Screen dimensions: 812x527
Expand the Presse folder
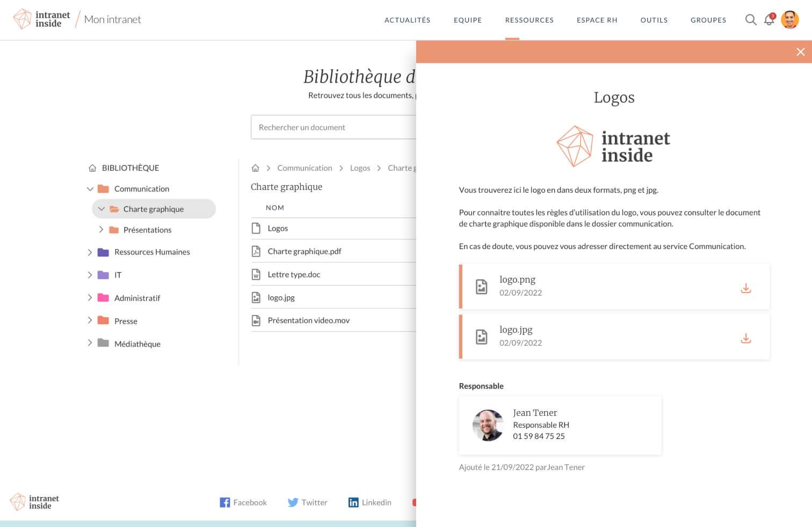tap(90, 320)
